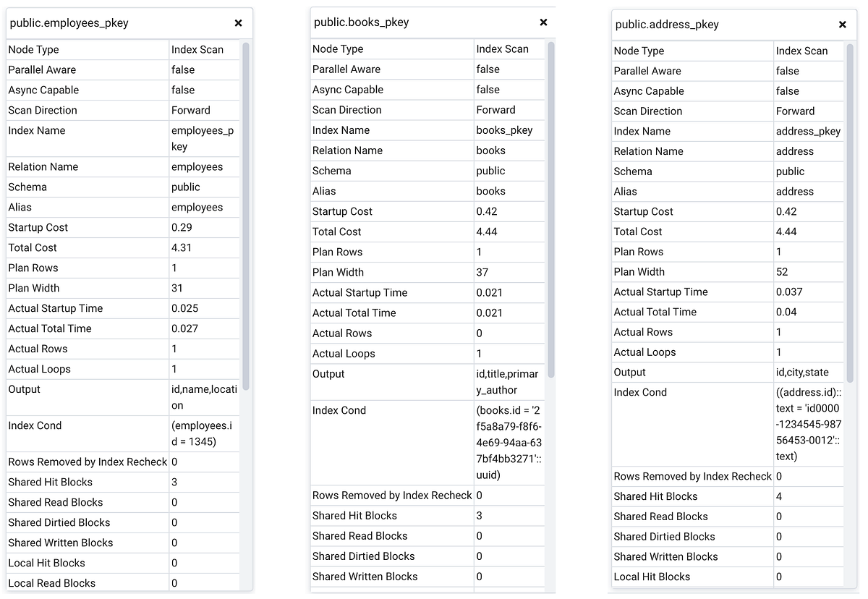Click the public.address_pkey panel title
868x599 pixels.
click(x=666, y=24)
